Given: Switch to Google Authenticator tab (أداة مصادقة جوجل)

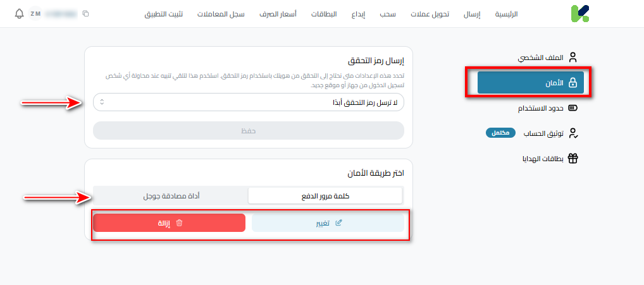Looking at the screenshot, I should click(x=171, y=196).
